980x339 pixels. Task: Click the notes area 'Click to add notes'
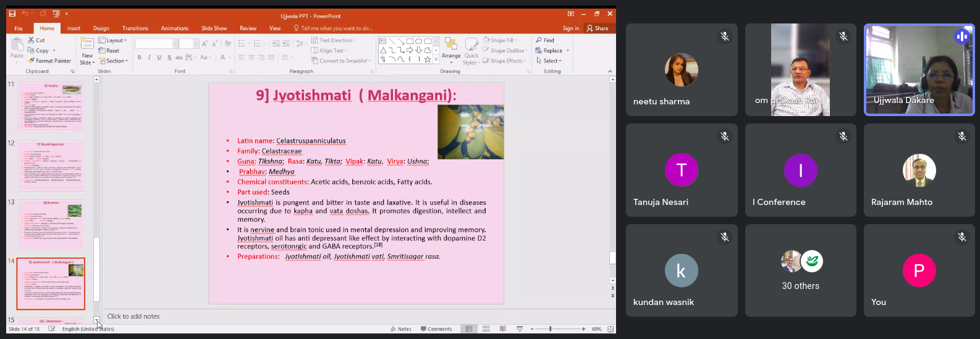pyautogui.click(x=133, y=316)
